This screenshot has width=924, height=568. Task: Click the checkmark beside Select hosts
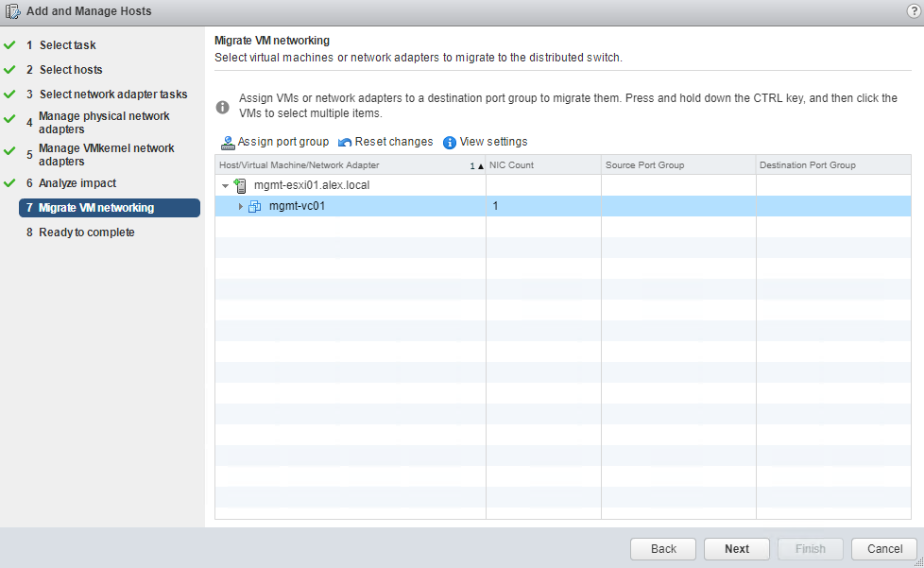pos(9,70)
